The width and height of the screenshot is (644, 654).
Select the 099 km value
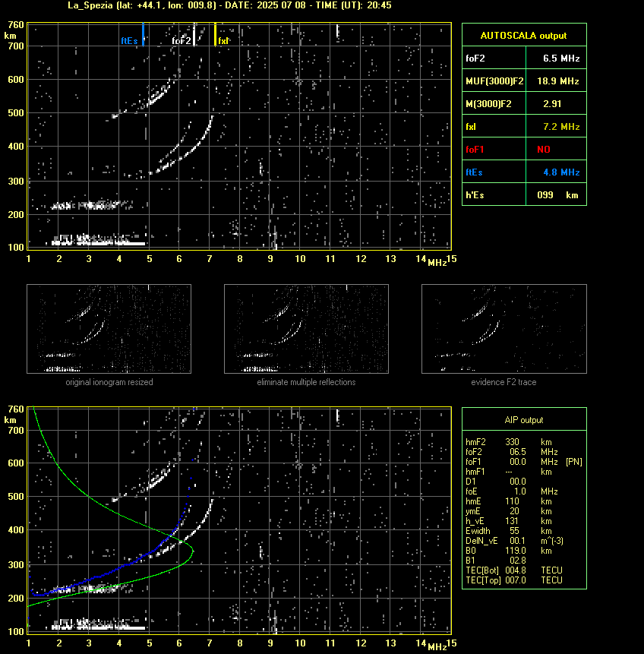(557, 195)
